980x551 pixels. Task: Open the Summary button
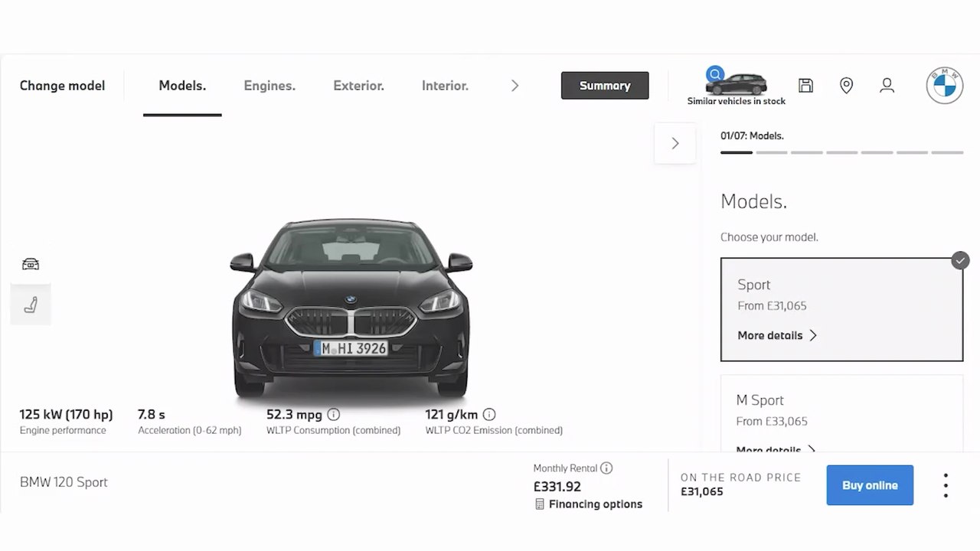pos(605,86)
